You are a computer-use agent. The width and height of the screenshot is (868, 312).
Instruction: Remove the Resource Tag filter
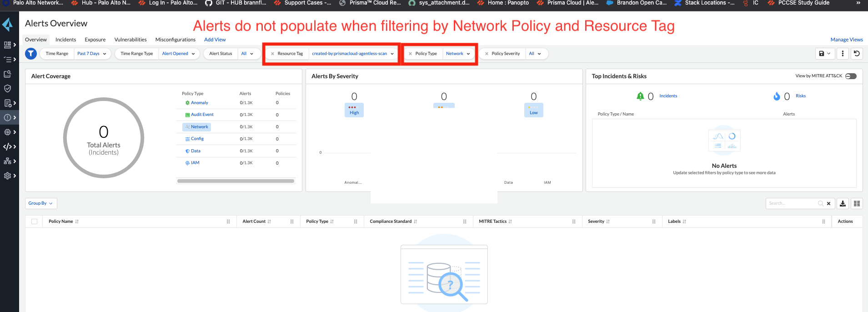pyautogui.click(x=272, y=54)
